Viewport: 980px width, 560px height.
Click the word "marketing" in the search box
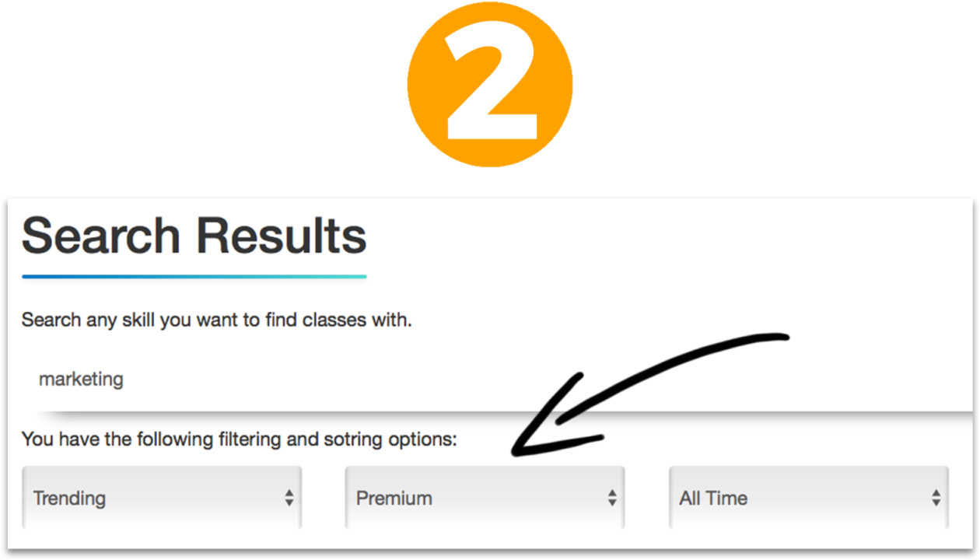tap(81, 380)
